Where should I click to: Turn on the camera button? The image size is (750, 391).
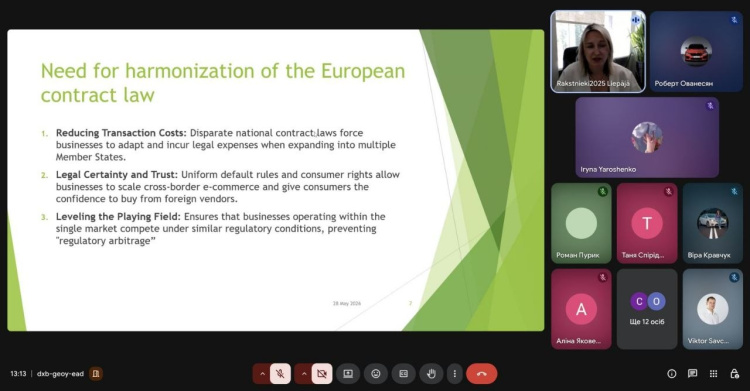click(322, 374)
